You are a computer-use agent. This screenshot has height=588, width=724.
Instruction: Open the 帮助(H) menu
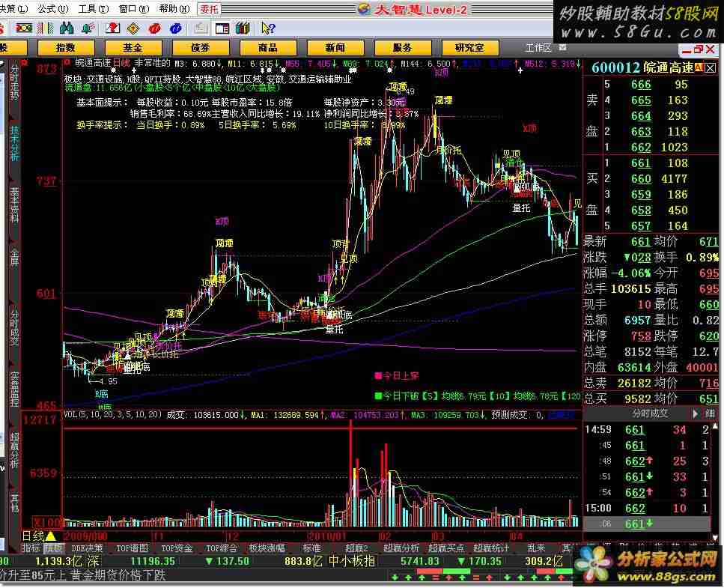coord(174,9)
